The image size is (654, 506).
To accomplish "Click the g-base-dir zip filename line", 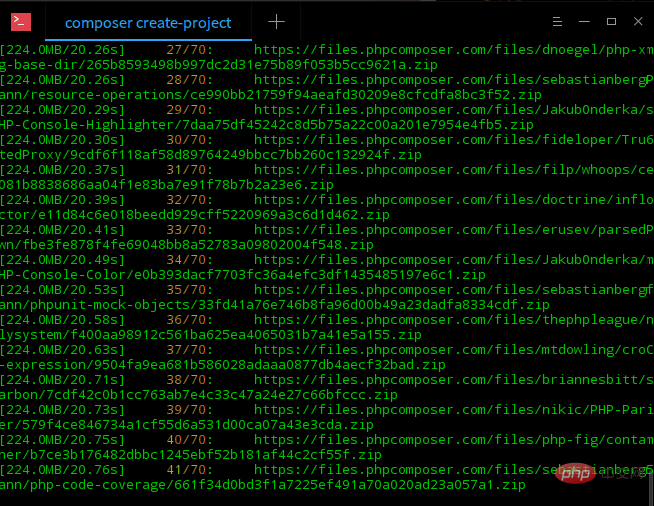I will pos(219,65).
